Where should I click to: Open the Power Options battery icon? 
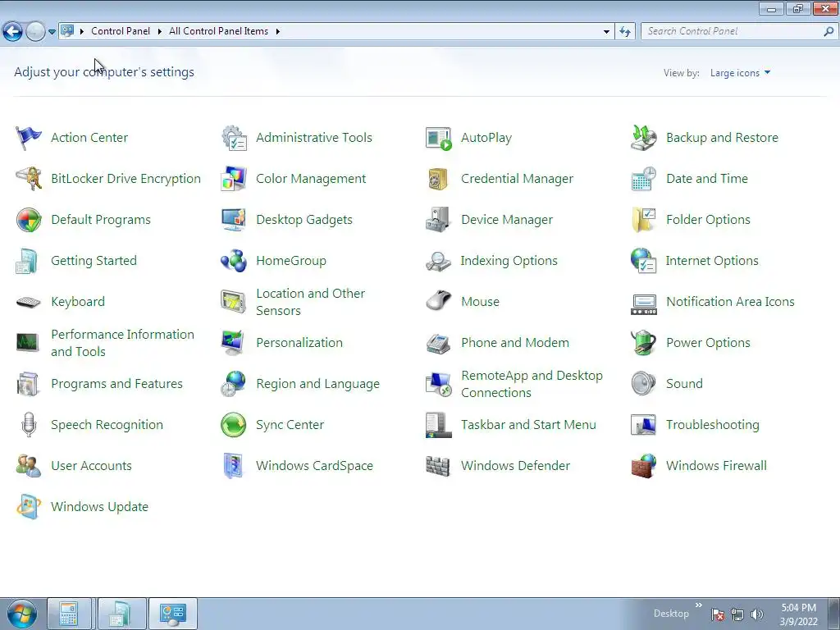[643, 343]
